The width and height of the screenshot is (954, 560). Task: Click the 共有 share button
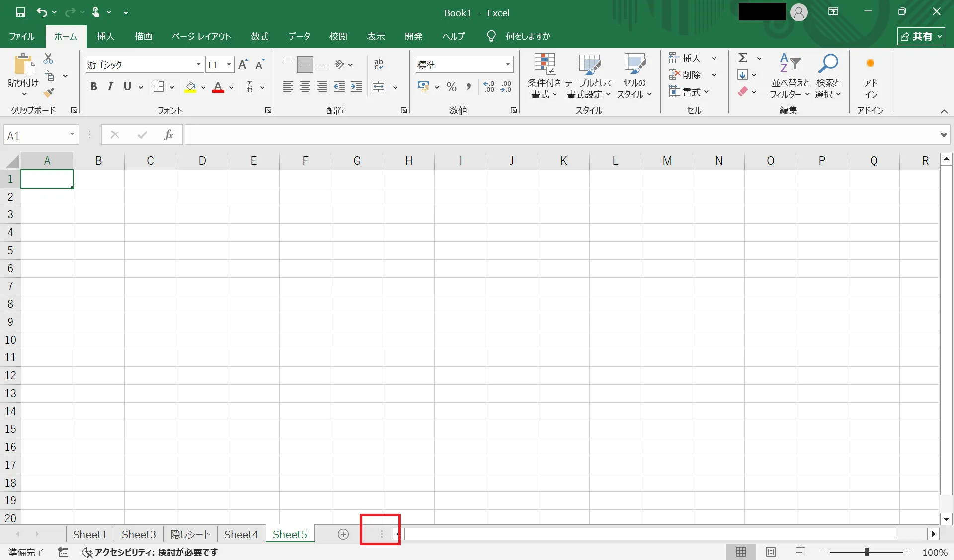(921, 36)
